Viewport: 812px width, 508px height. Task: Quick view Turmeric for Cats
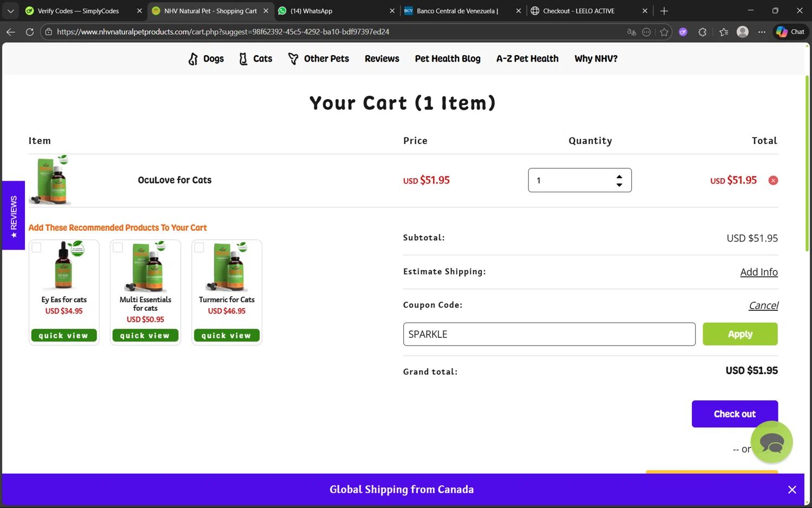click(227, 335)
